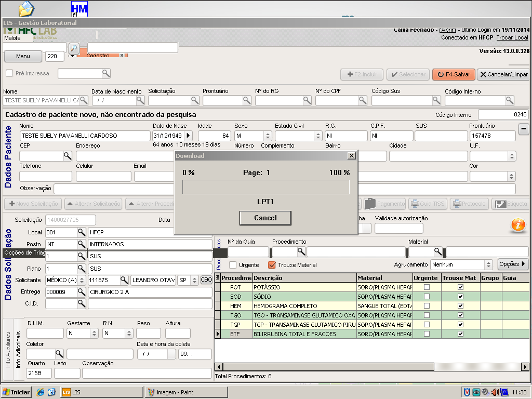
Task: Tick the Urgente checkbox above the procedures table
Action: click(233, 265)
